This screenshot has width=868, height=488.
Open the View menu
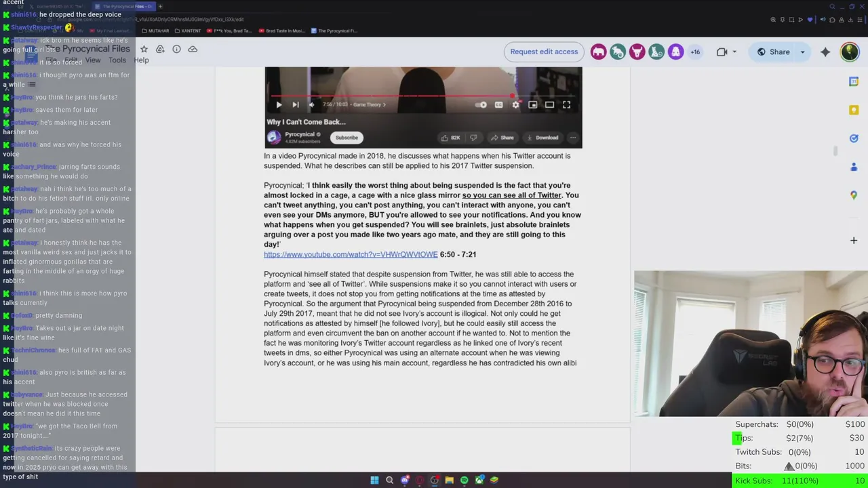coord(92,60)
